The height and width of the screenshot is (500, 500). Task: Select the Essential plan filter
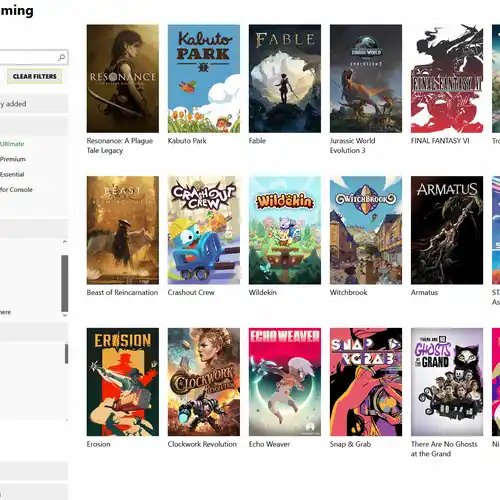coord(12,174)
